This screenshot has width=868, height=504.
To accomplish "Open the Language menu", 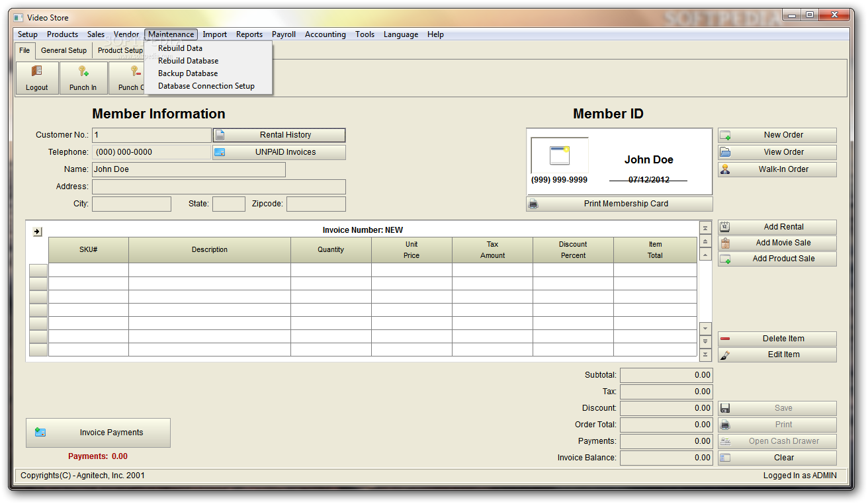I will [x=401, y=34].
